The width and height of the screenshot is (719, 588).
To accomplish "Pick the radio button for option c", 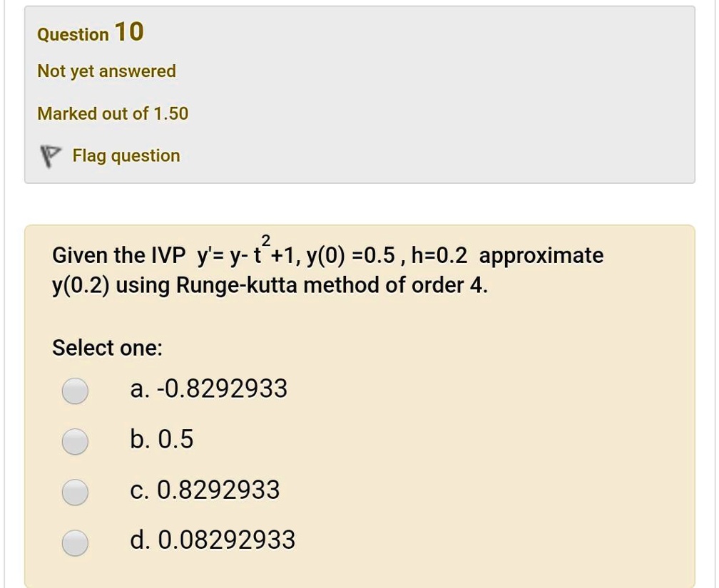I will click(74, 492).
